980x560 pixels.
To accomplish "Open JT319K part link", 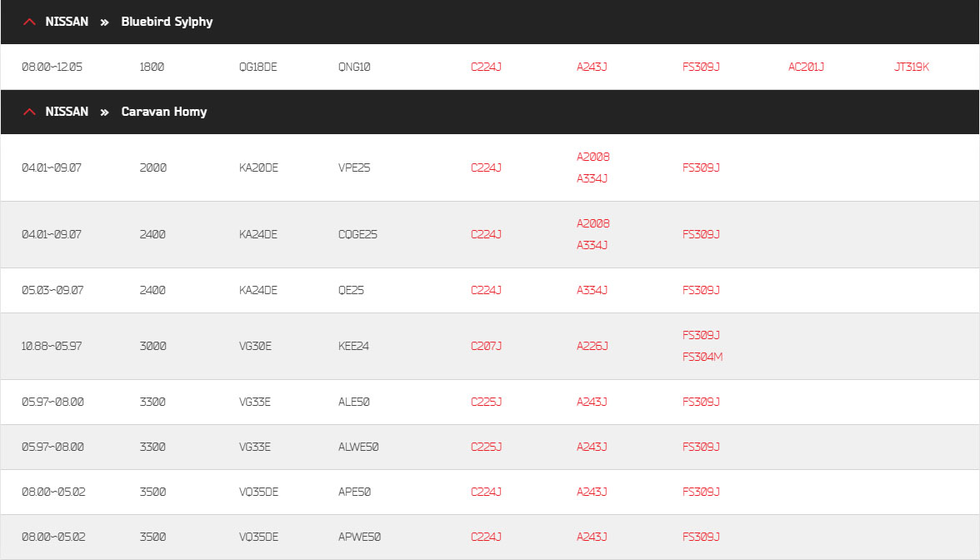I will (912, 67).
